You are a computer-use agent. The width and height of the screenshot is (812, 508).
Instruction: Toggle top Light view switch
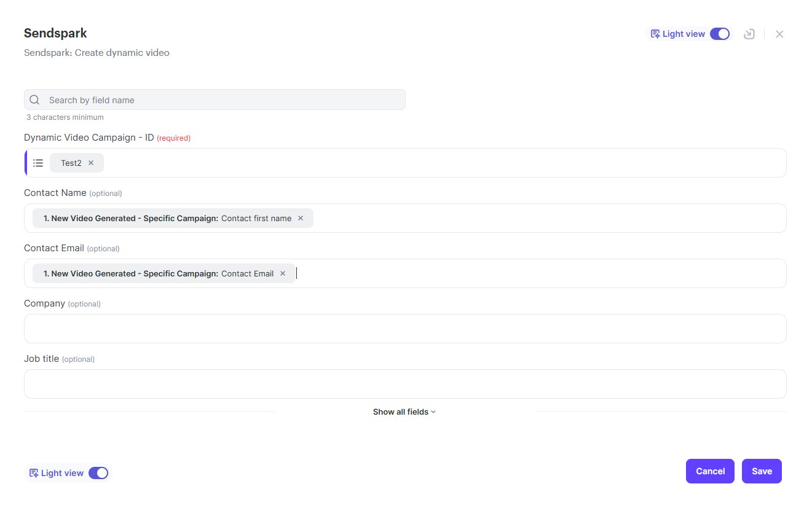coord(720,34)
